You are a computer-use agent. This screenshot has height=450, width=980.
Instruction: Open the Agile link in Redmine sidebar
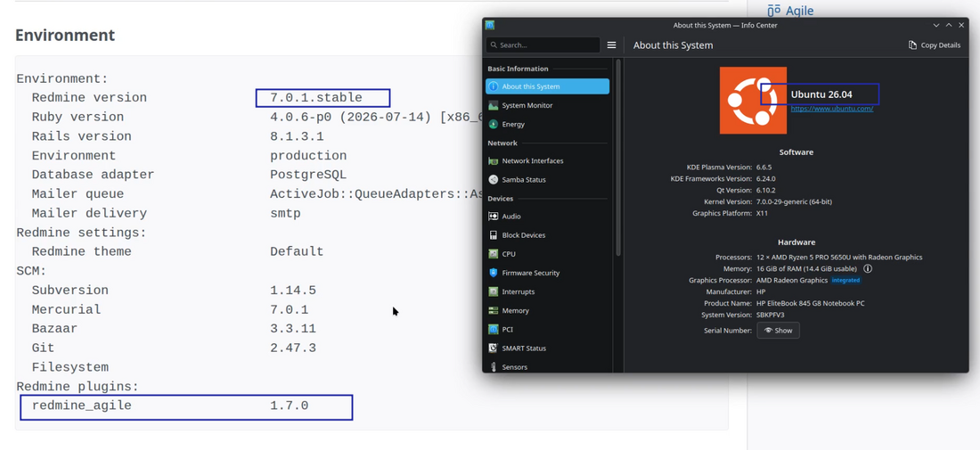click(x=799, y=11)
